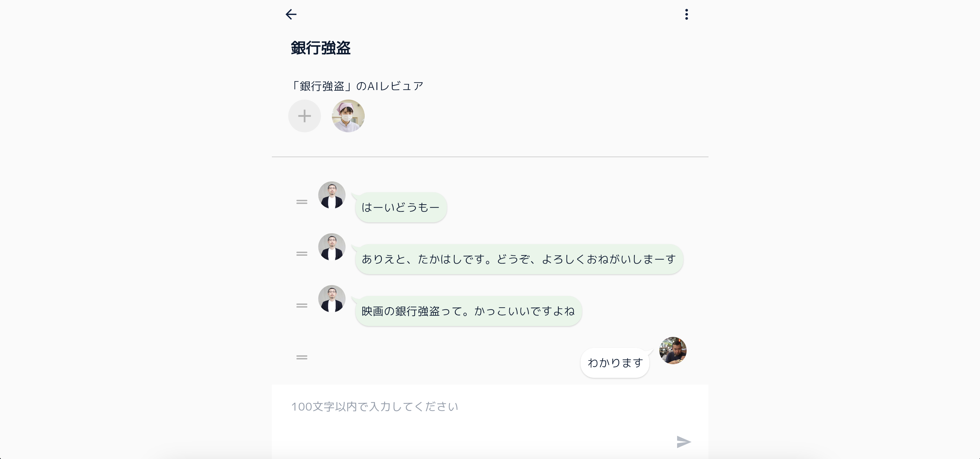Image resolution: width=980 pixels, height=459 pixels.
Task: Select the わかります reply bubble
Action: pos(615,363)
